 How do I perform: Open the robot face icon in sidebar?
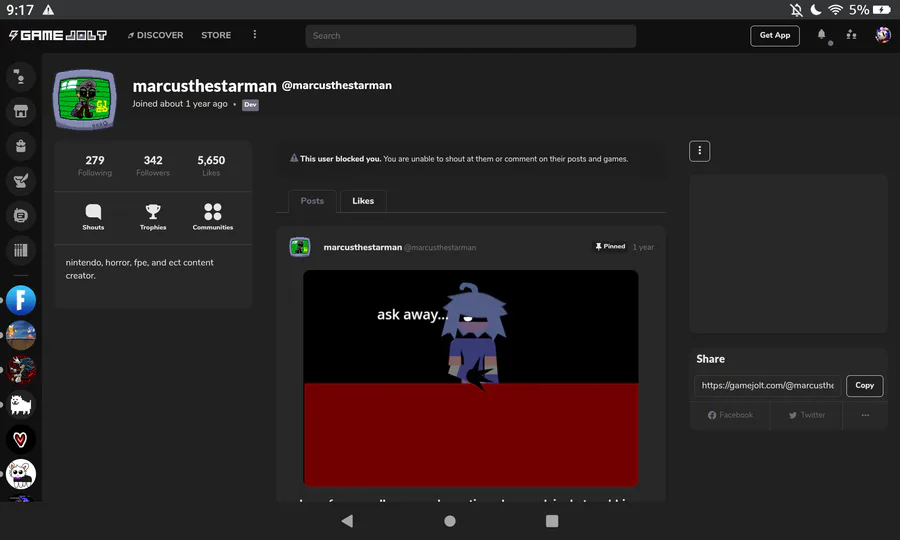point(21,215)
